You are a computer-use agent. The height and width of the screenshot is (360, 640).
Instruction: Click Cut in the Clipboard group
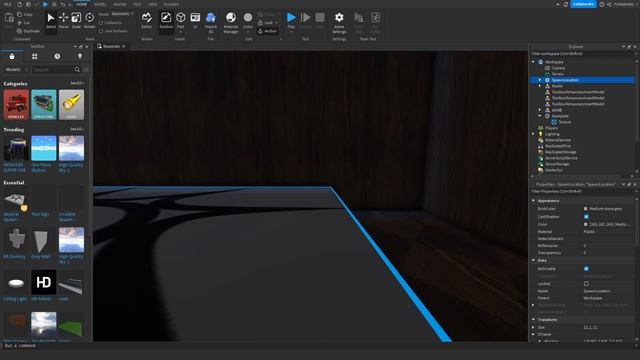tap(24, 22)
